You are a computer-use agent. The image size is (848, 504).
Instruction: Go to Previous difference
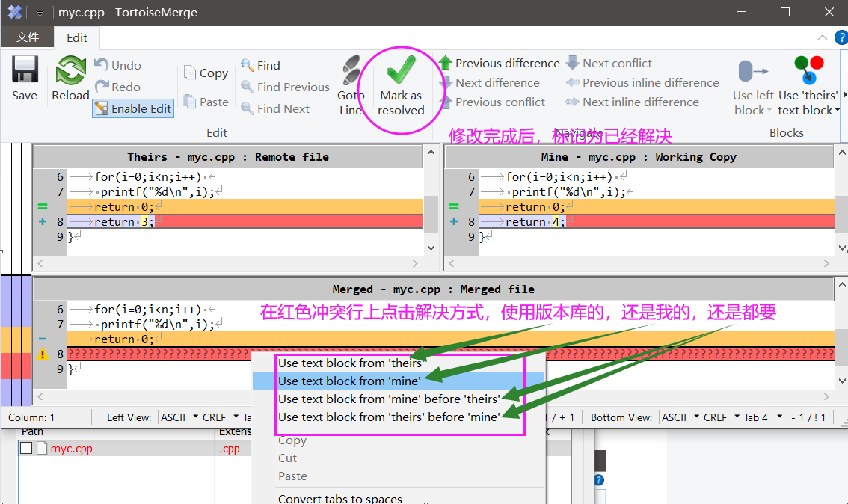[500, 64]
